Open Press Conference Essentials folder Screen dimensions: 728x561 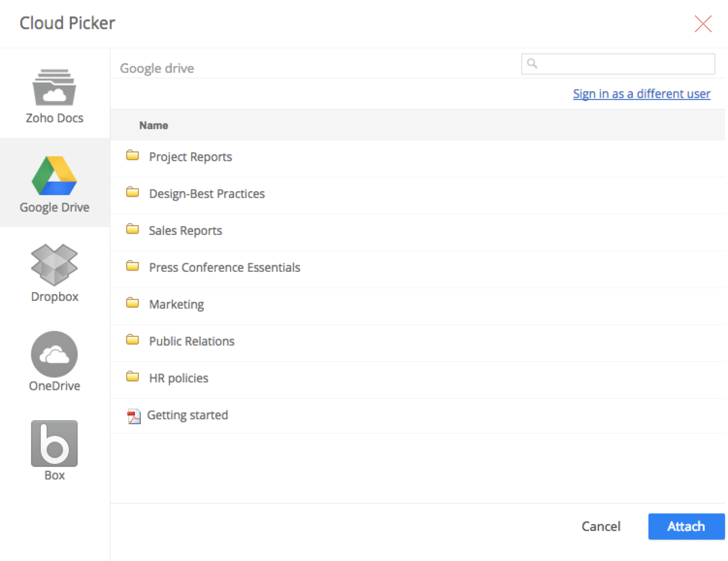tap(224, 267)
